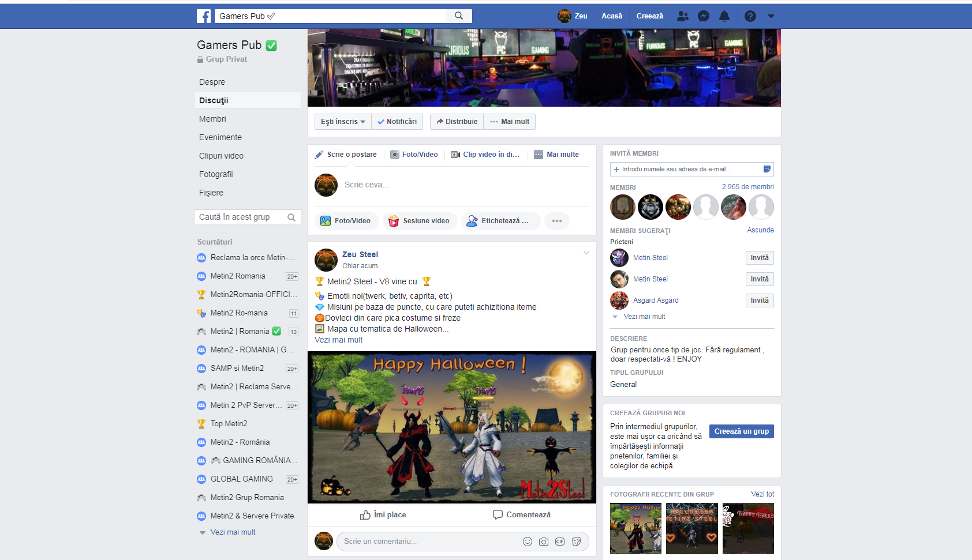Open Clipuri video section

[x=222, y=156]
